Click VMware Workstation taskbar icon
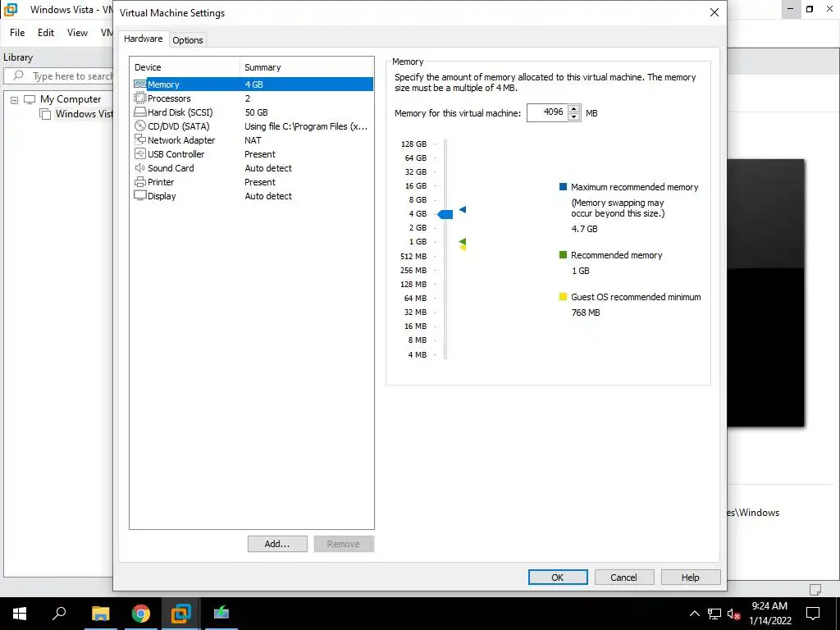The height and width of the screenshot is (630, 840). click(x=180, y=614)
